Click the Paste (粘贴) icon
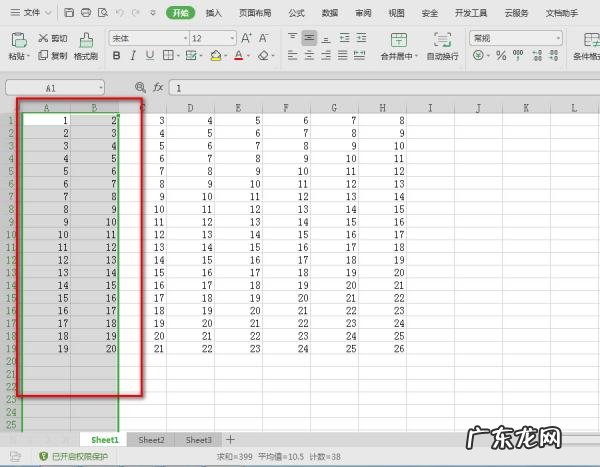This screenshot has height=467, width=600. click(x=19, y=40)
